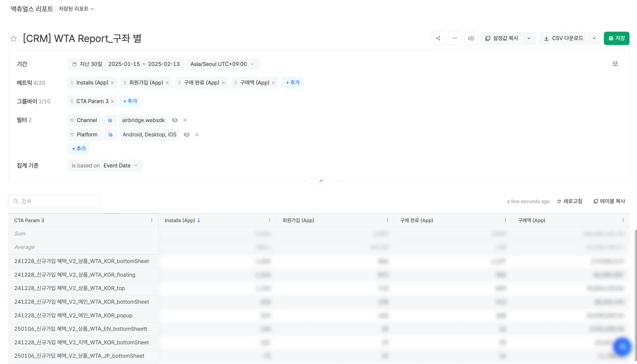Click the share icon button
637x364 pixels.
pyautogui.click(x=438, y=38)
